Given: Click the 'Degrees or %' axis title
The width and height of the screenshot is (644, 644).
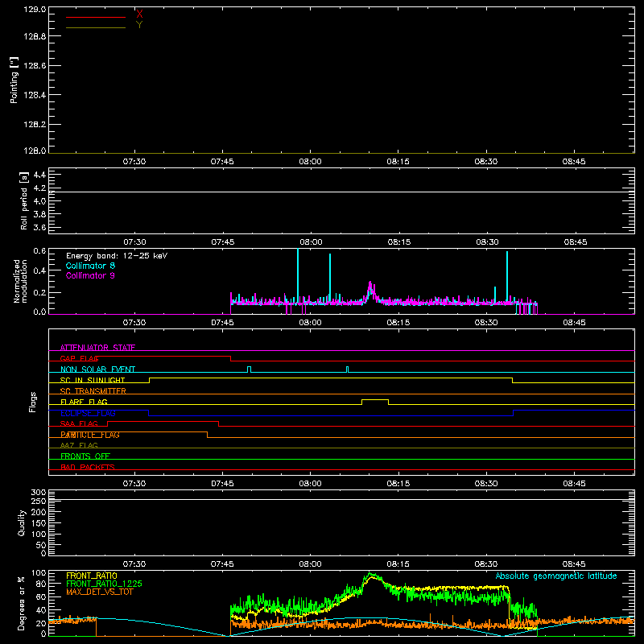Looking at the screenshot, I should pos(22,603).
